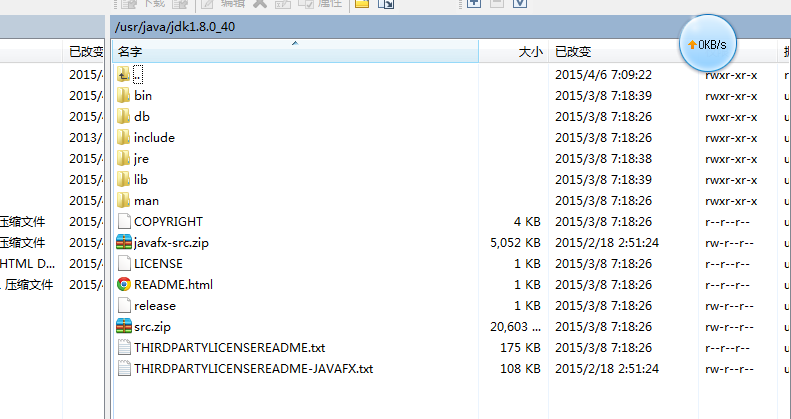Click the r--r--r-- permissions of COPYRIGHT row

727,222
